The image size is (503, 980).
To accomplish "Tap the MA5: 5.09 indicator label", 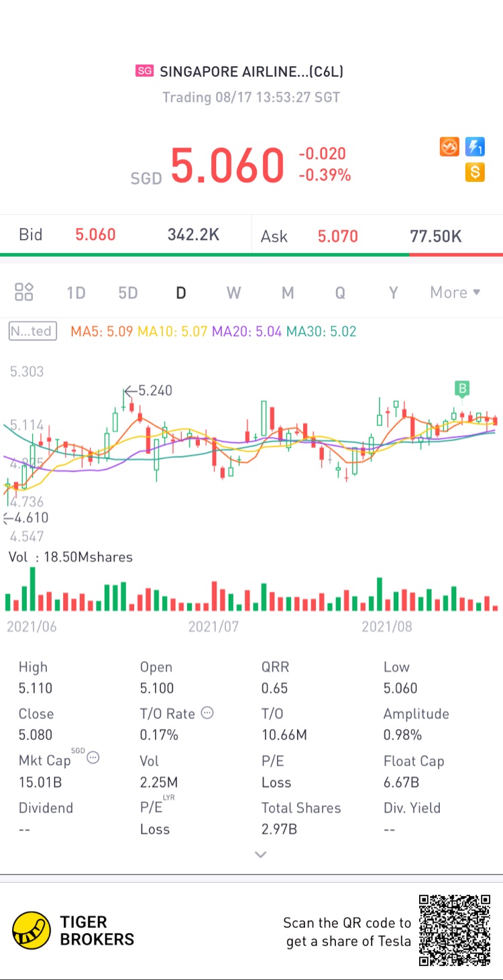I will [x=102, y=331].
